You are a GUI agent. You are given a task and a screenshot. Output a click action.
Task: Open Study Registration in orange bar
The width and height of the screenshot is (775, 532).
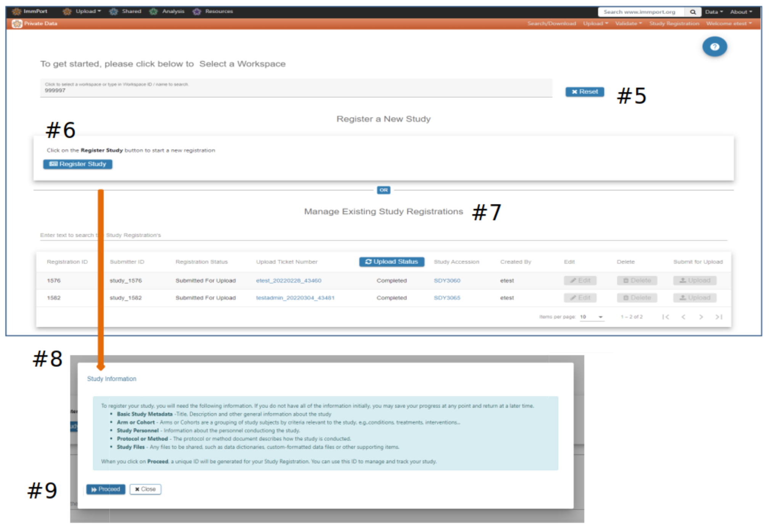(x=674, y=24)
